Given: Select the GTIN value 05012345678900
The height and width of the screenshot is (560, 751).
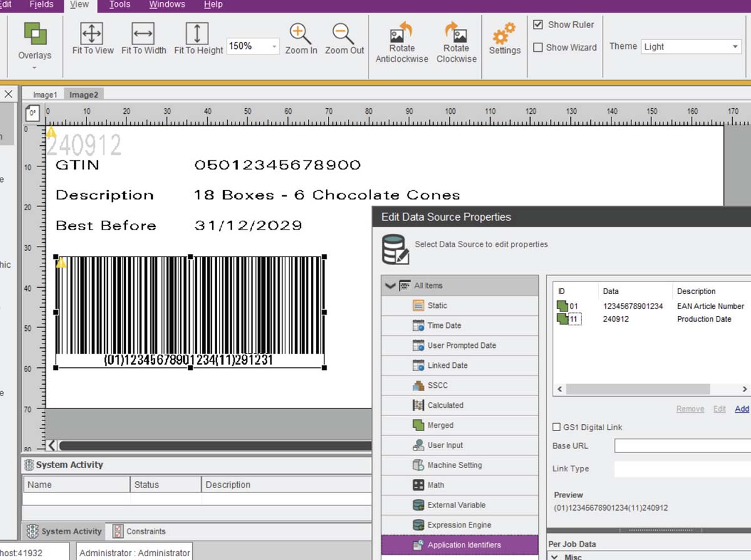Looking at the screenshot, I should tap(277, 165).
